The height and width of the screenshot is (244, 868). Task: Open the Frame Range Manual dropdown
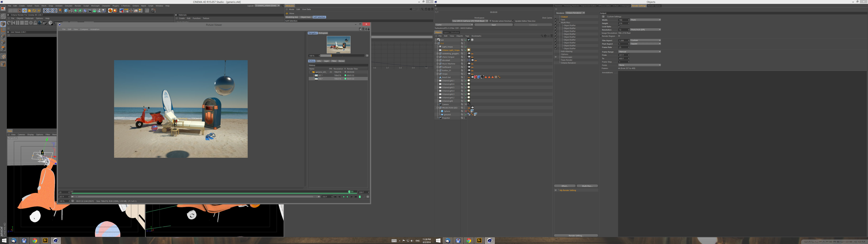(639, 52)
